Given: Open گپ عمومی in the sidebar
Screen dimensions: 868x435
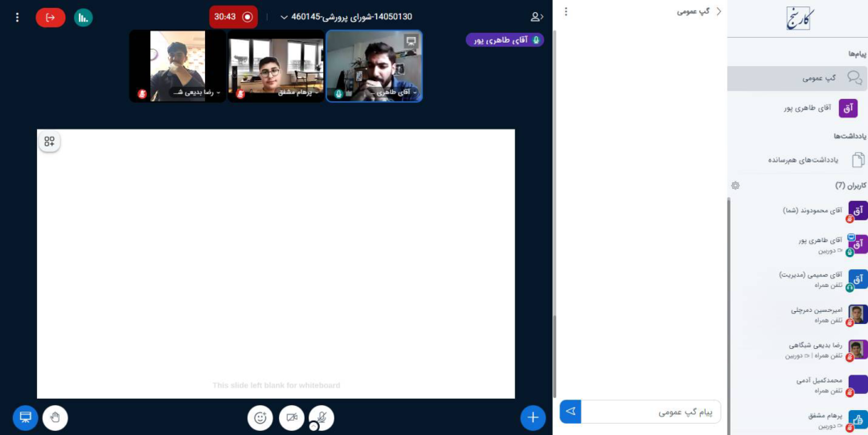Looking at the screenshot, I should pyautogui.click(x=797, y=78).
